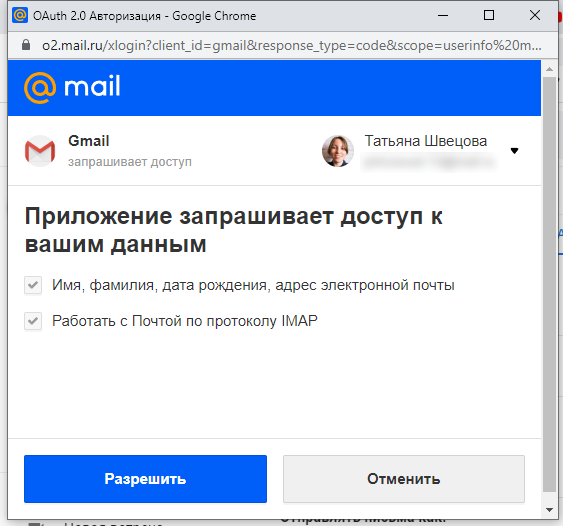Click the 'Работать с Почтой по протоколу IMAP' label

185,321
